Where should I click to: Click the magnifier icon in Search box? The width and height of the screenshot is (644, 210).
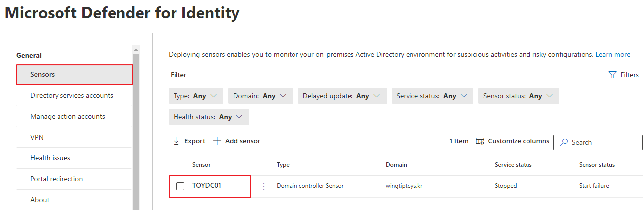(x=564, y=142)
